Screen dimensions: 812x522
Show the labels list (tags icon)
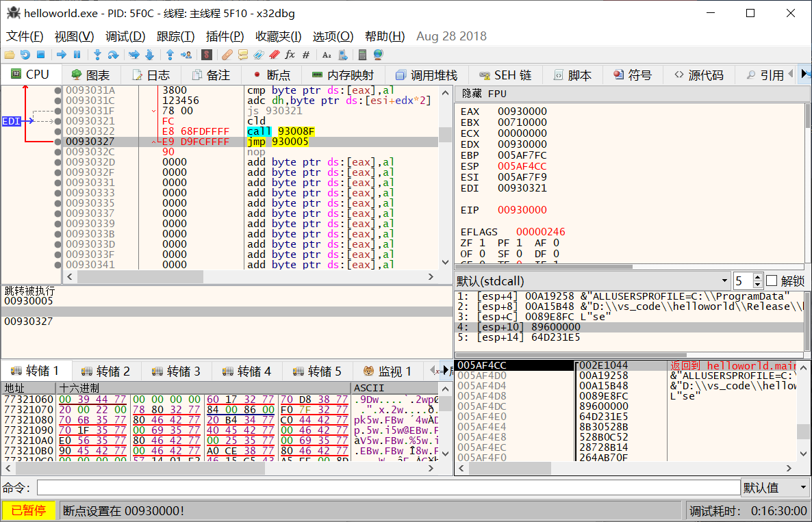tap(259, 55)
